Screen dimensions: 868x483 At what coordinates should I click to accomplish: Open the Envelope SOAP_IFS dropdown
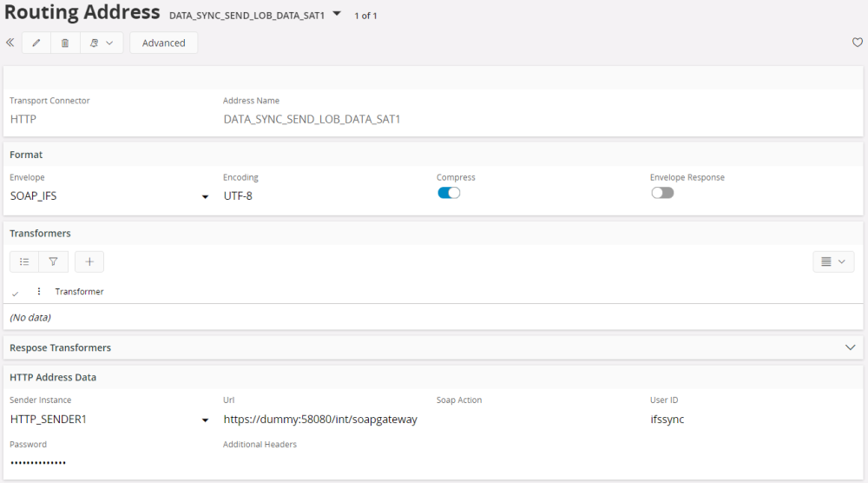[205, 197]
